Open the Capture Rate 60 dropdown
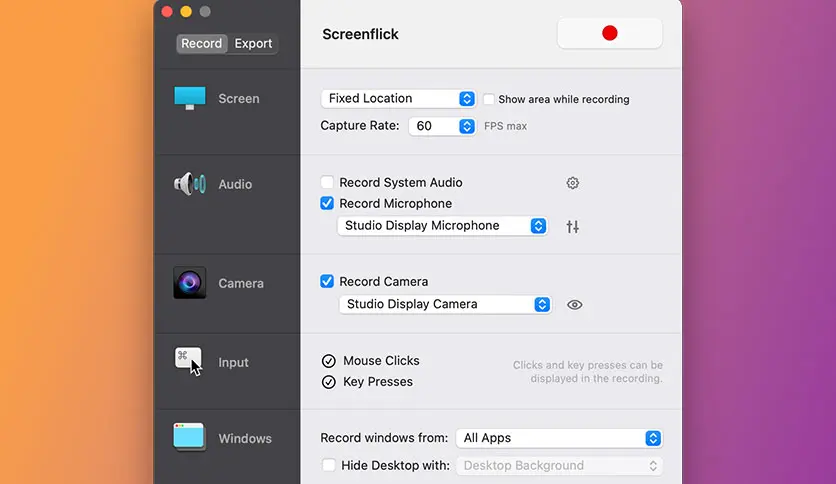This screenshot has height=484, width=836. (442, 126)
